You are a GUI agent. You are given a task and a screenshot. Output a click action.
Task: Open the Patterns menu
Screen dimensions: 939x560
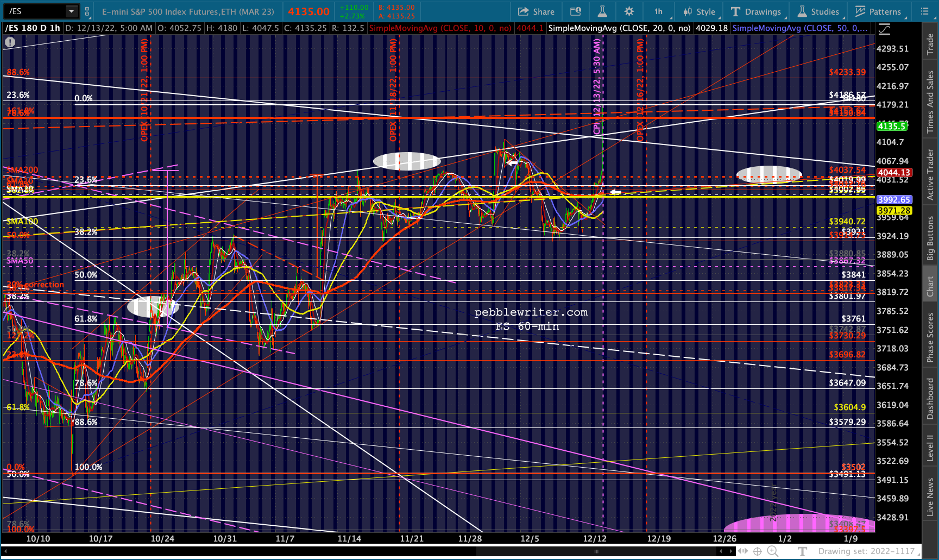point(878,11)
